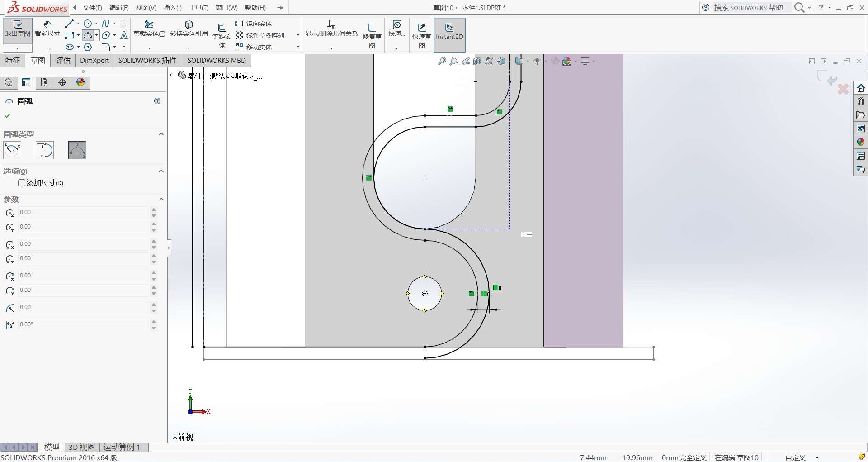Open the DisplayManager appearance tab icon
Viewport: 868px width, 462px height.
(x=80, y=82)
